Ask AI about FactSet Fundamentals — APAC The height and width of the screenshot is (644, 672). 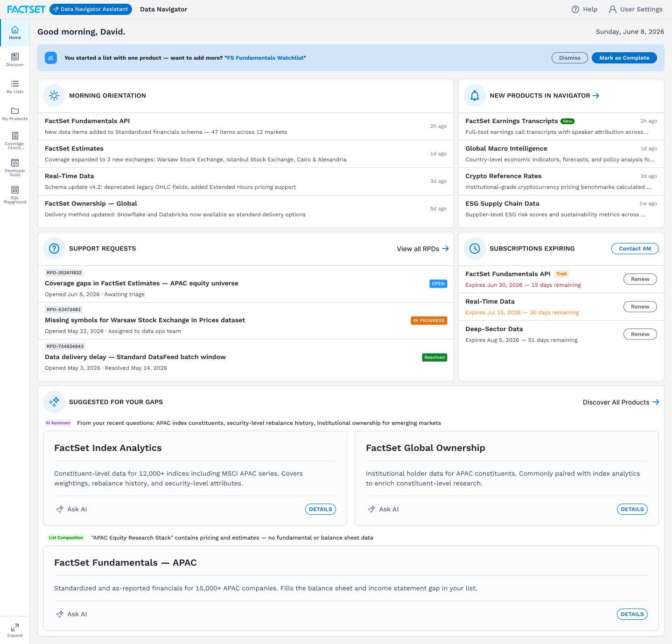(71, 614)
